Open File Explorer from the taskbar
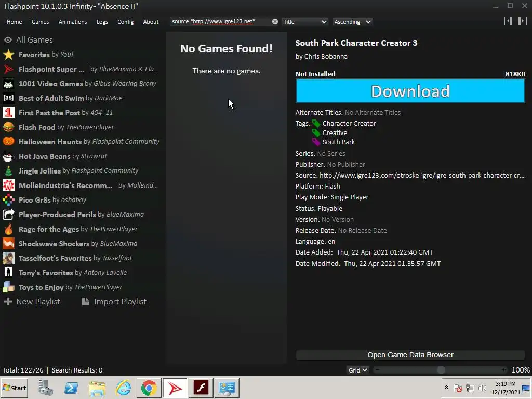 (x=97, y=388)
